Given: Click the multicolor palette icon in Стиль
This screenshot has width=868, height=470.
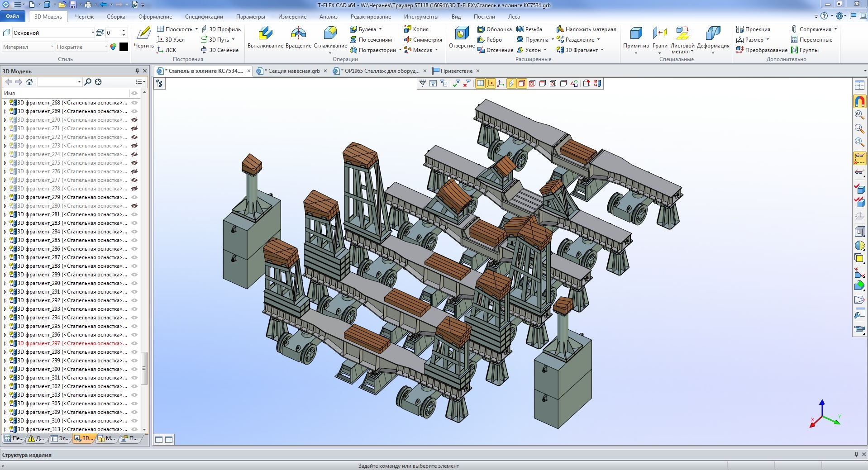Looking at the screenshot, I should (x=113, y=47).
